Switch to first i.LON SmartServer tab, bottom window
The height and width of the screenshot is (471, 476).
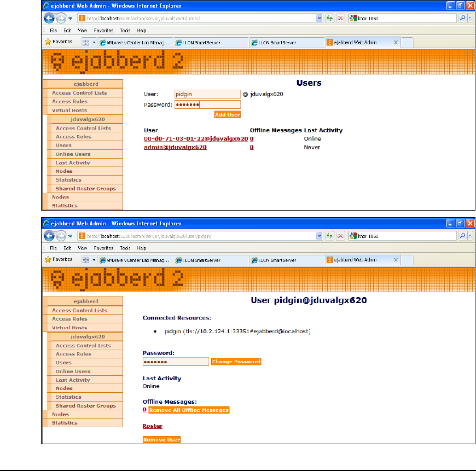tap(211, 260)
